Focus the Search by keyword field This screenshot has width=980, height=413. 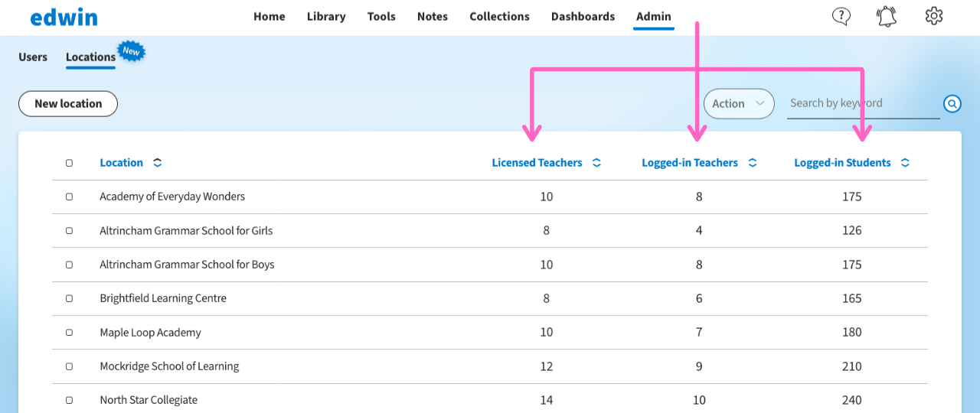point(864,103)
